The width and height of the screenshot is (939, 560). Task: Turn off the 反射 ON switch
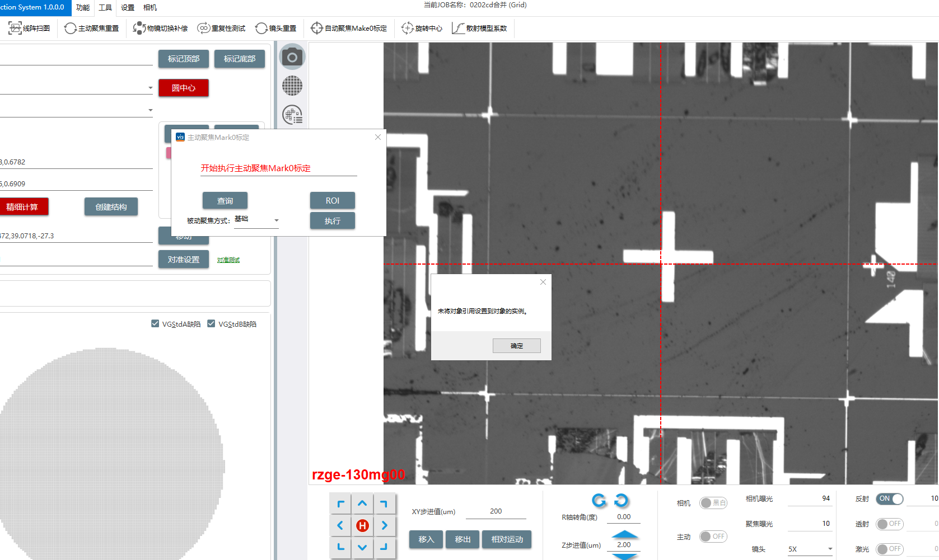[890, 498]
